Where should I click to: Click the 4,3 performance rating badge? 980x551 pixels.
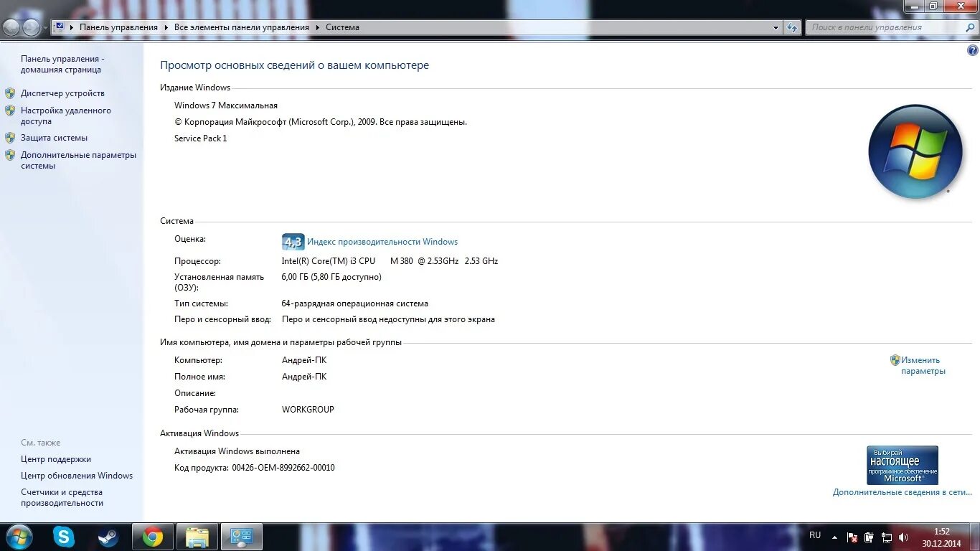click(x=293, y=242)
